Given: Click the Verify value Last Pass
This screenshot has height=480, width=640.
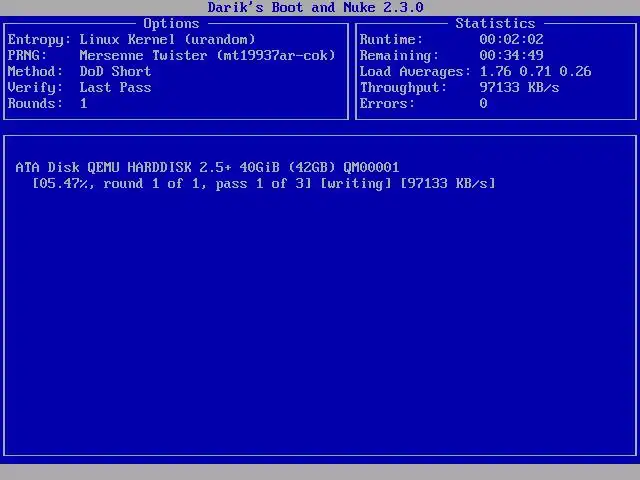Looking at the screenshot, I should 115,87.
